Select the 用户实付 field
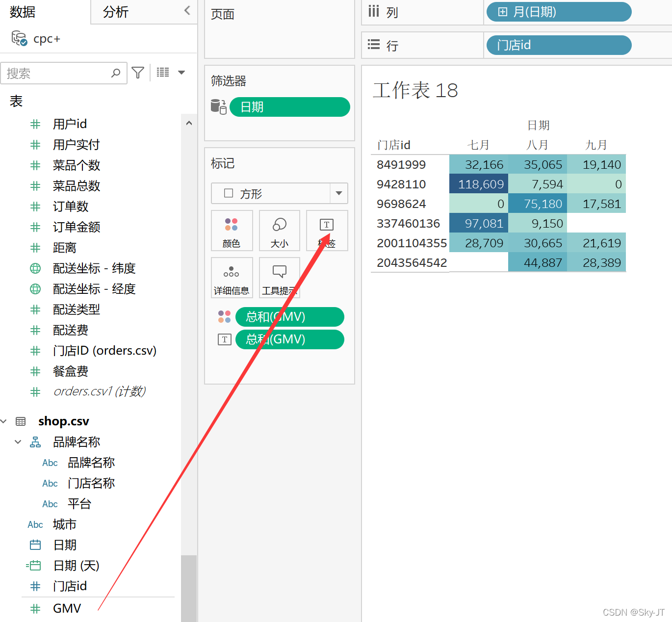 pos(76,144)
